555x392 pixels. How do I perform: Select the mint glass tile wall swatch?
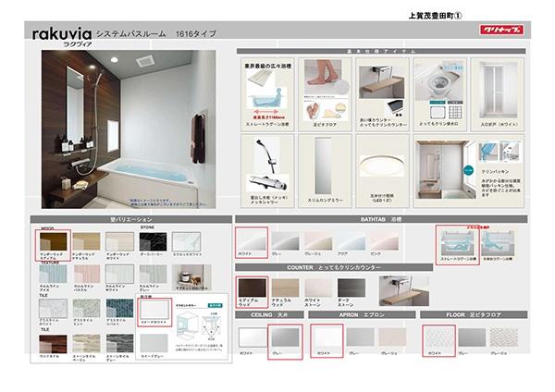point(86,308)
